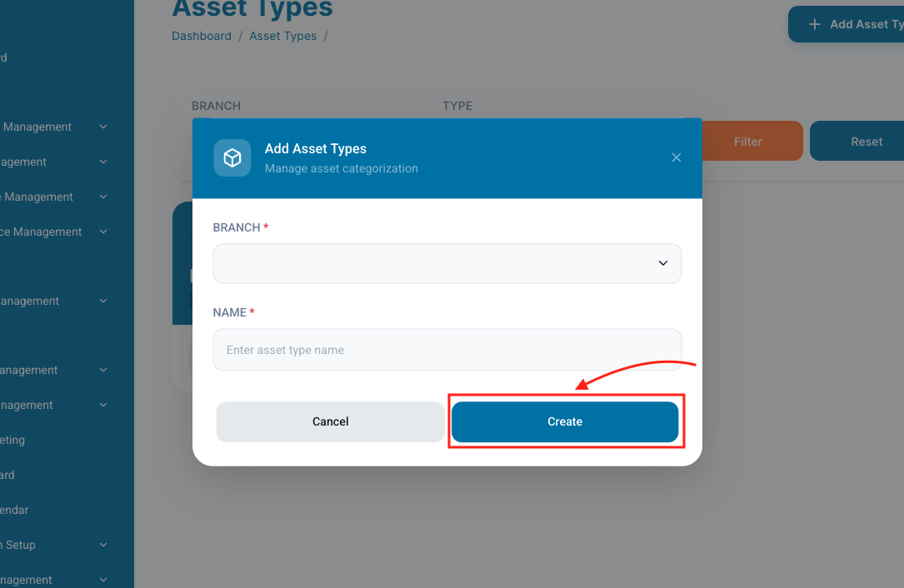
Task: Open the 'eting' sidebar menu item
Action: pyautogui.click(x=12, y=440)
